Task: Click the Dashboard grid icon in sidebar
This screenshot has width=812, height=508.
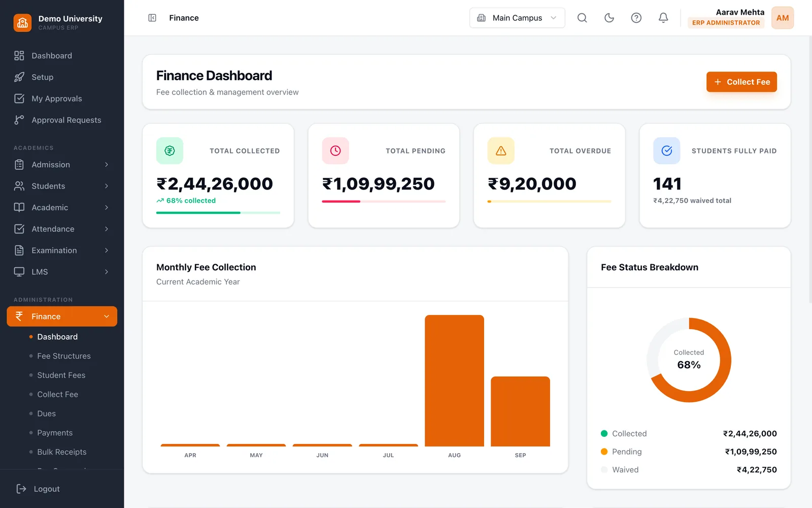Action: (x=19, y=55)
